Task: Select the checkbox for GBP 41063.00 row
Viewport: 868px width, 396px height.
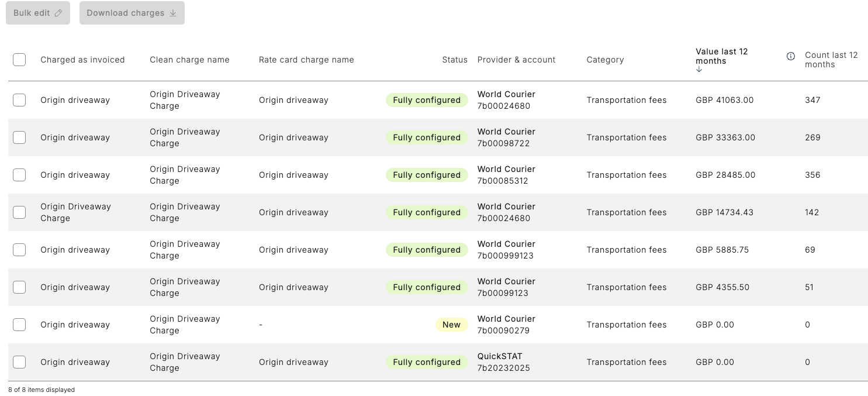Action: [x=19, y=100]
